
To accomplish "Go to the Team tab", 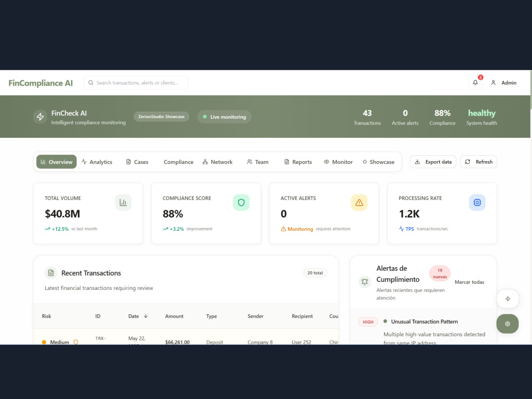I will [257, 162].
